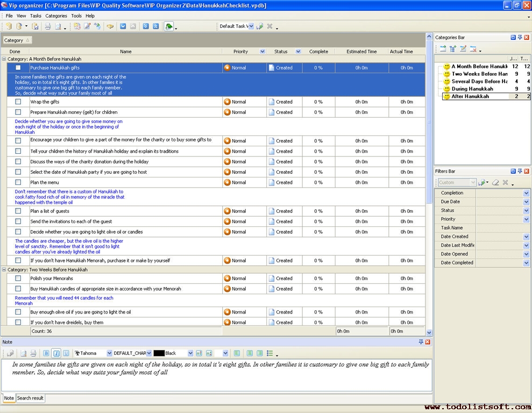Click the Black color swatch in Note toolbar
Image resolution: width=532 pixels, height=413 pixels.
159,353
